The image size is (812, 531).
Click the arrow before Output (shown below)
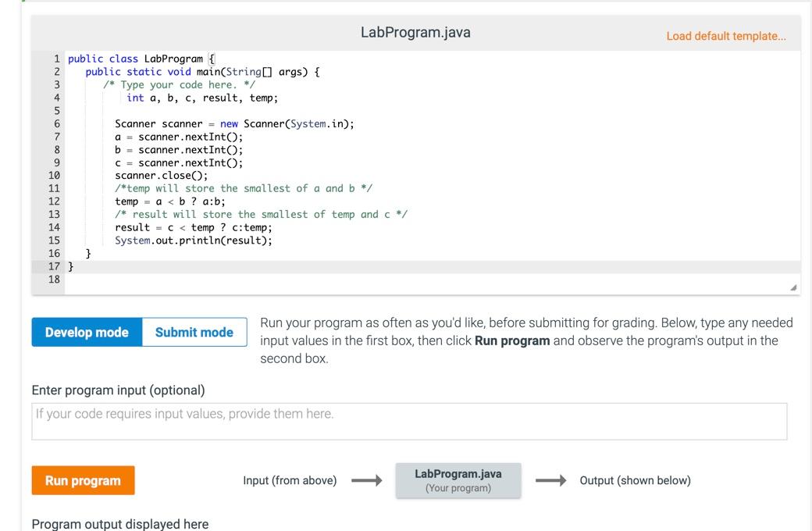point(551,480)
